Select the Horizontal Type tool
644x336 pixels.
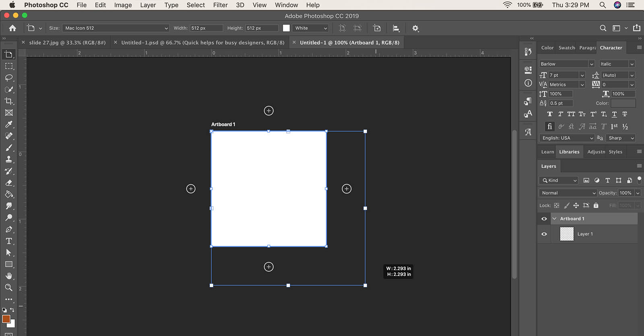(x=9, y=241)
